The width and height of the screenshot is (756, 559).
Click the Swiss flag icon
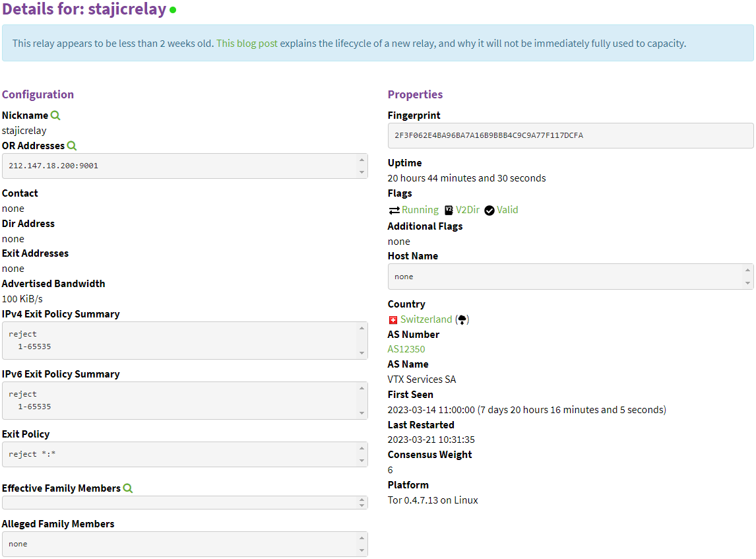click(x=393, y=320)
